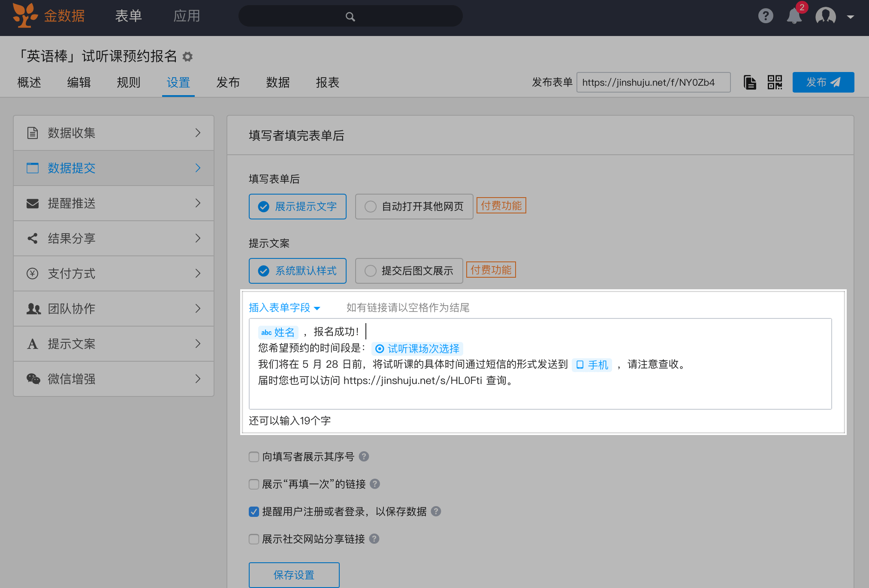
Task: Click the copy link document icon
Action: (750, 82)
